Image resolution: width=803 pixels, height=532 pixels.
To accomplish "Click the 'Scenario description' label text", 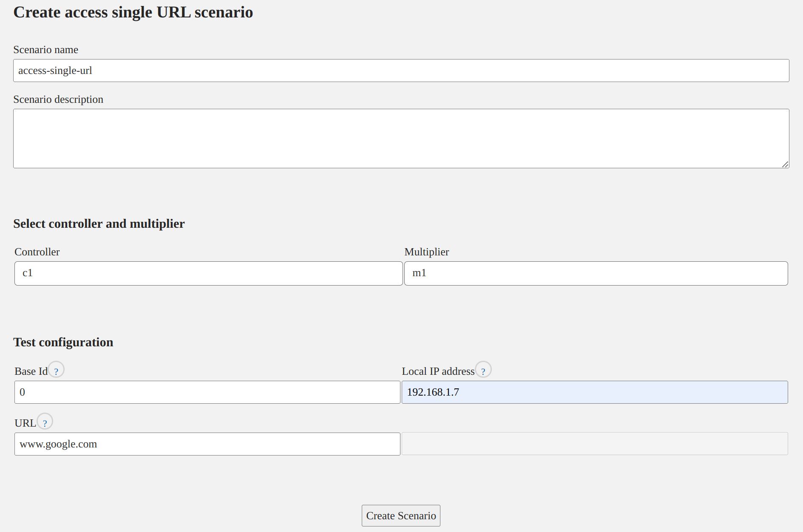I will coord(58,99).
